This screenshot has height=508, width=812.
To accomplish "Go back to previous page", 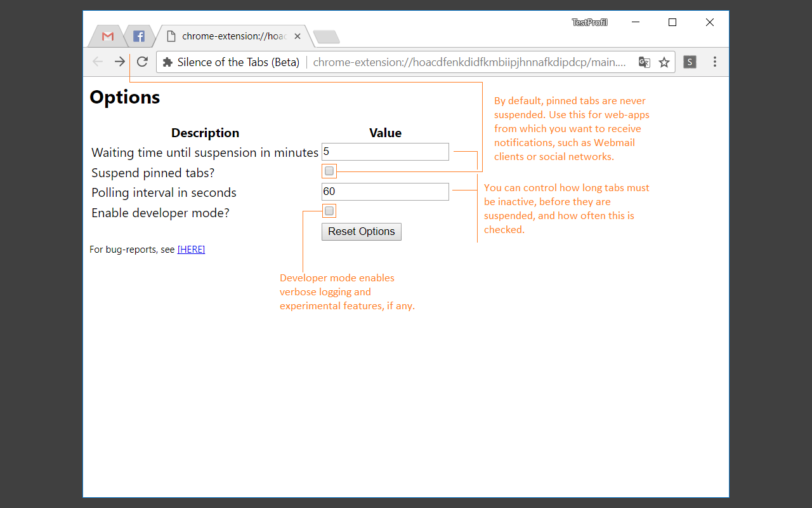I will pos(98,62).
